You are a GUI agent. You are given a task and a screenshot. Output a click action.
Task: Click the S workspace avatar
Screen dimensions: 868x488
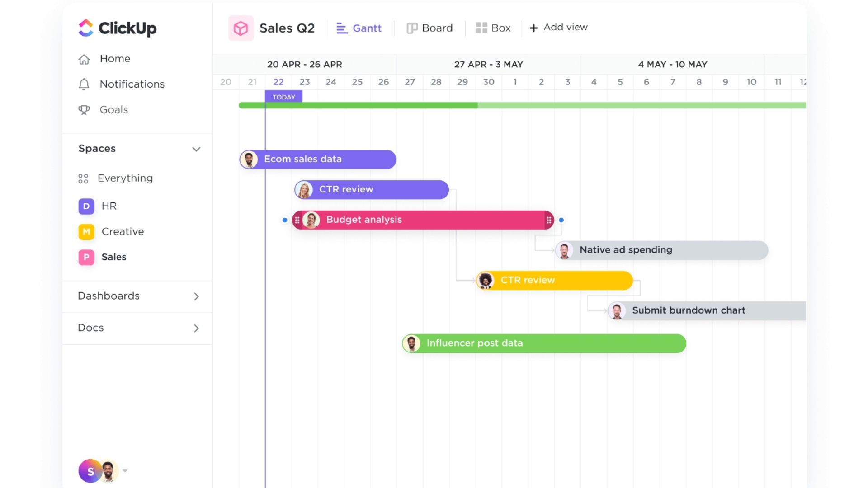click(x=90, y=471)
